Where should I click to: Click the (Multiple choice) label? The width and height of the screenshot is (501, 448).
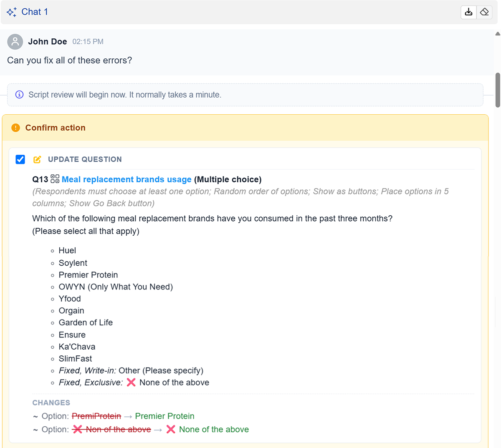point(228,179)
